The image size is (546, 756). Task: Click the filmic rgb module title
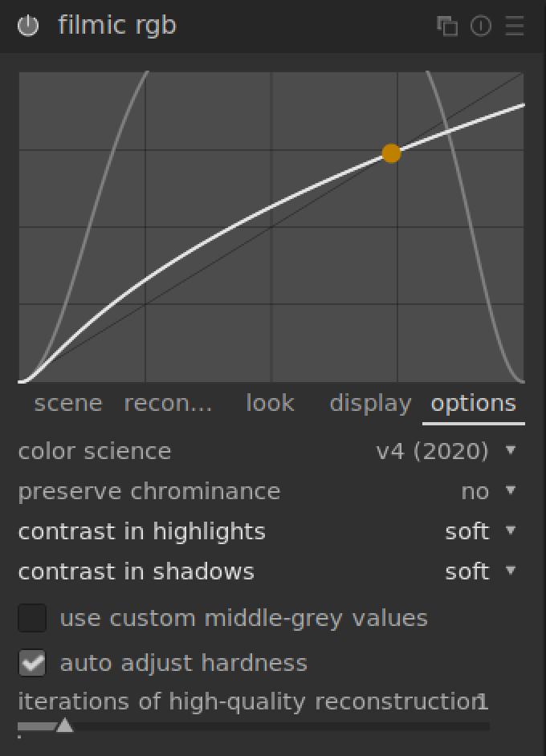[x=117, y=26]
